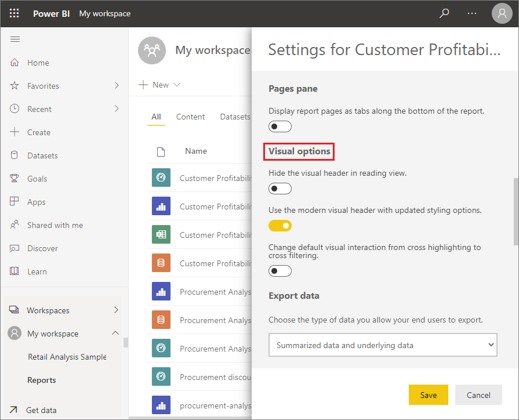Open the user profile avatar

tap(502, 13)
